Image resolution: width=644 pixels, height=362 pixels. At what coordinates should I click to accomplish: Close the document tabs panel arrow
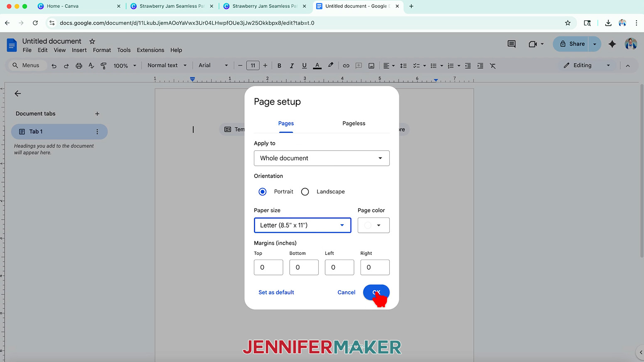click(17, 93)
